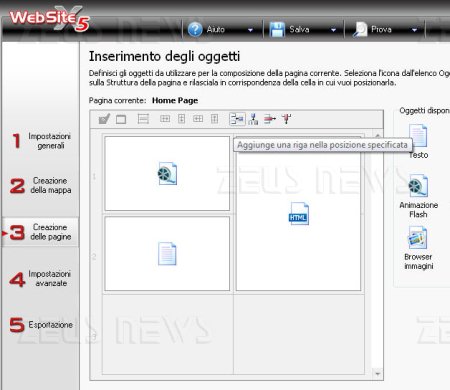Click the Salva floppy disk icon

click(277, 29)
